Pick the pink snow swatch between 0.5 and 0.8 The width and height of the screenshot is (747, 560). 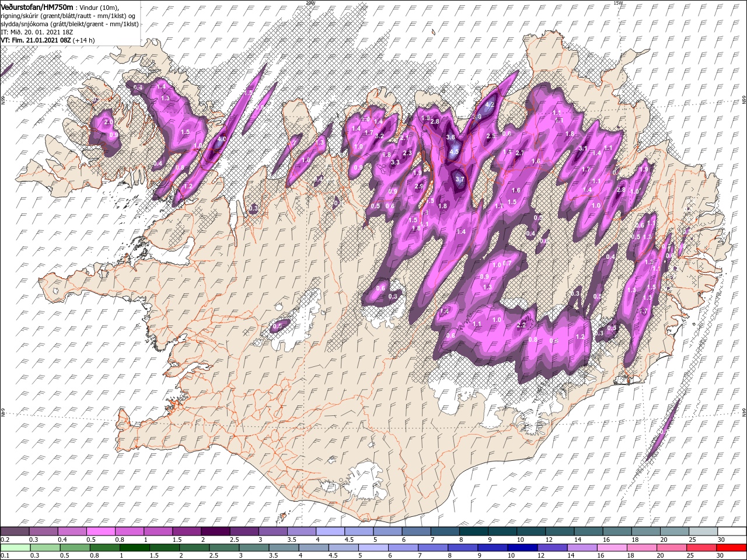[100, 531]
